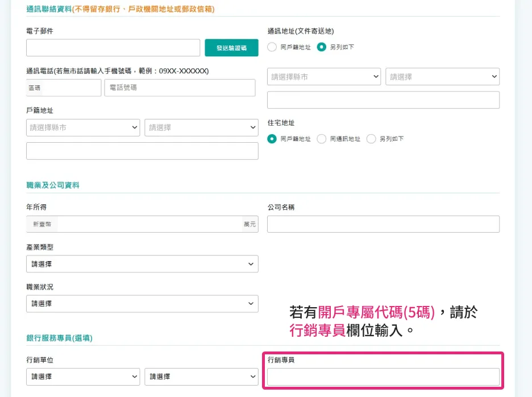Click the 發送驗證碼 verification button
The width and height of the screenshot is (532, 397).
231,47
